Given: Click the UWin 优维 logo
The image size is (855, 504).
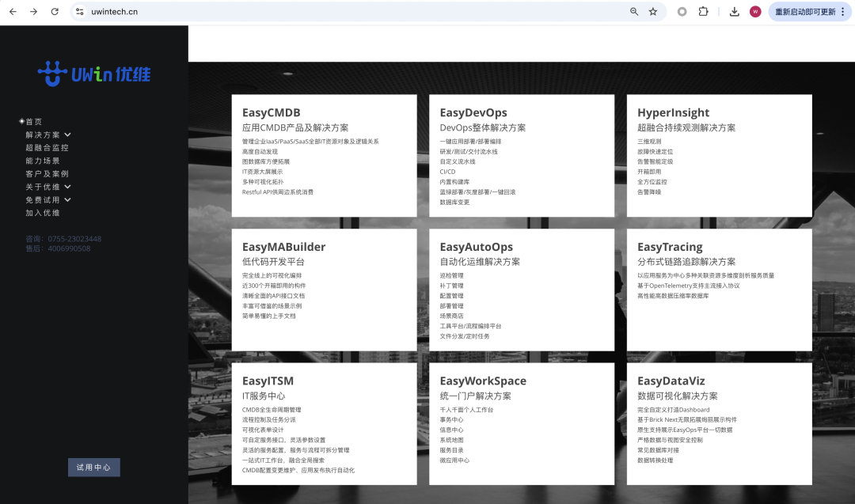Looking at the screenshot, I should tap(93, 74).
